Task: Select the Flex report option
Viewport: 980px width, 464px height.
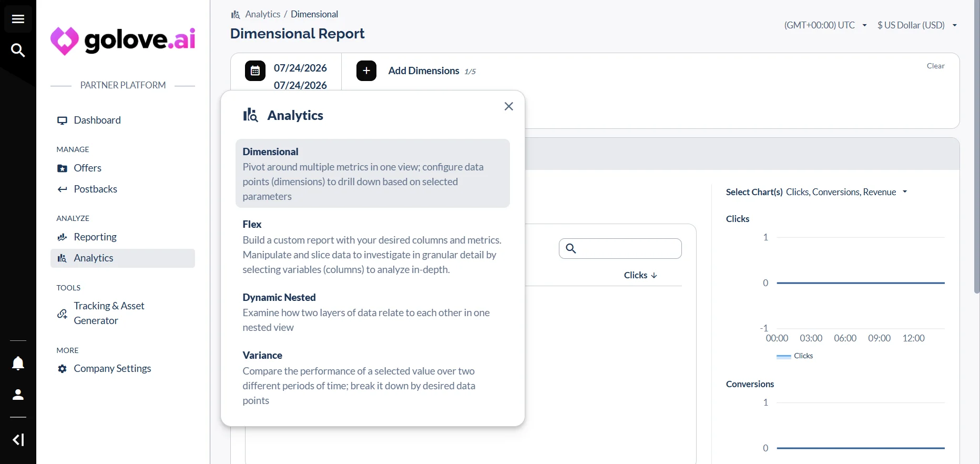Action: [373, 247]
